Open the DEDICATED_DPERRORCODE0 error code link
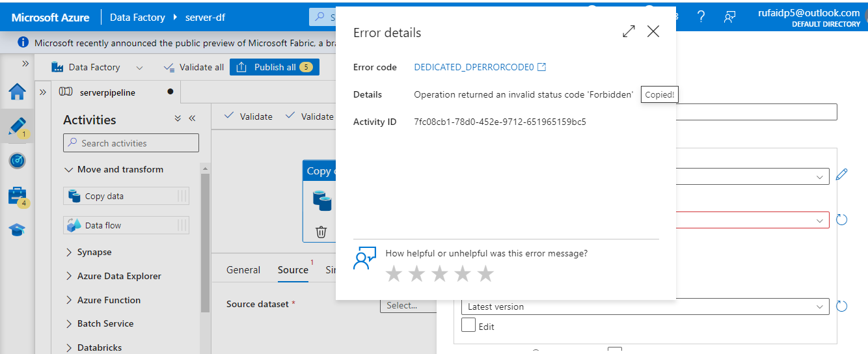This screenshot has height=354, width=868. pos(480,67)
